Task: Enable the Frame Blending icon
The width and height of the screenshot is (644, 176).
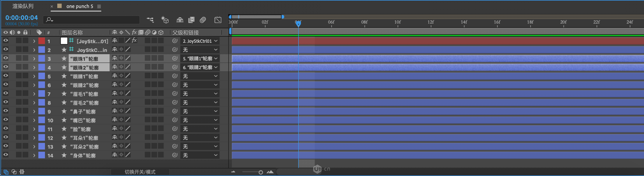Action: click(x=191, y=20)
